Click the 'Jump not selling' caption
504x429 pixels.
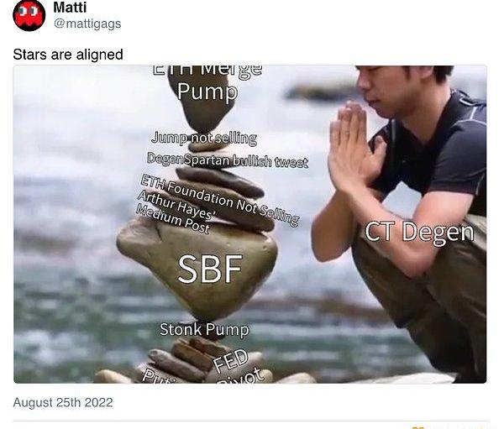(204, 139)
